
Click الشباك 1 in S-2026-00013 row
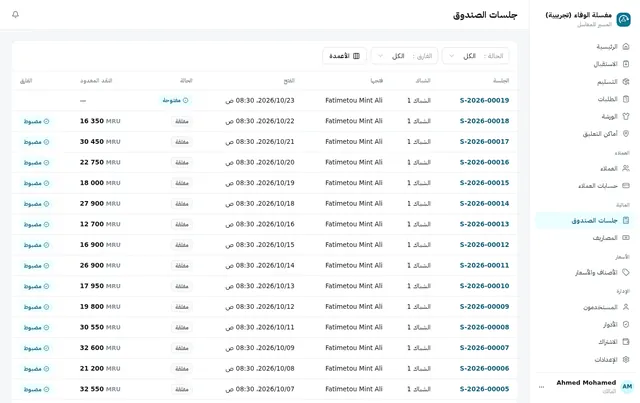pyautogui.click(x=419, y=224)
